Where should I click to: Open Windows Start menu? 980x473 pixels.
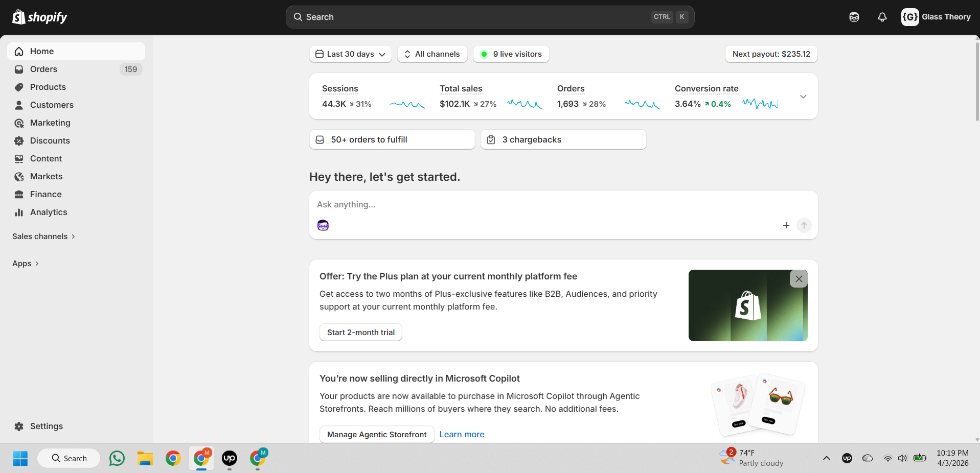tap(20, 458)
